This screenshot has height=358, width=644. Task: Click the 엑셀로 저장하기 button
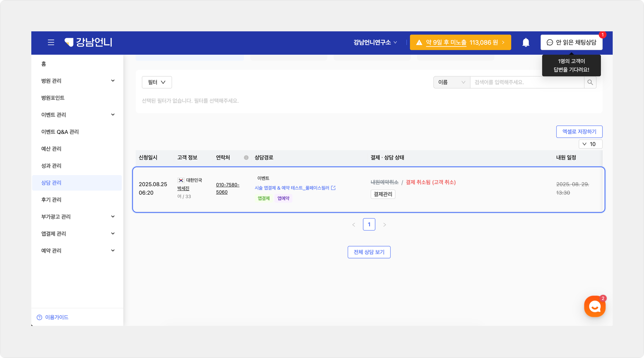point(579,132)
